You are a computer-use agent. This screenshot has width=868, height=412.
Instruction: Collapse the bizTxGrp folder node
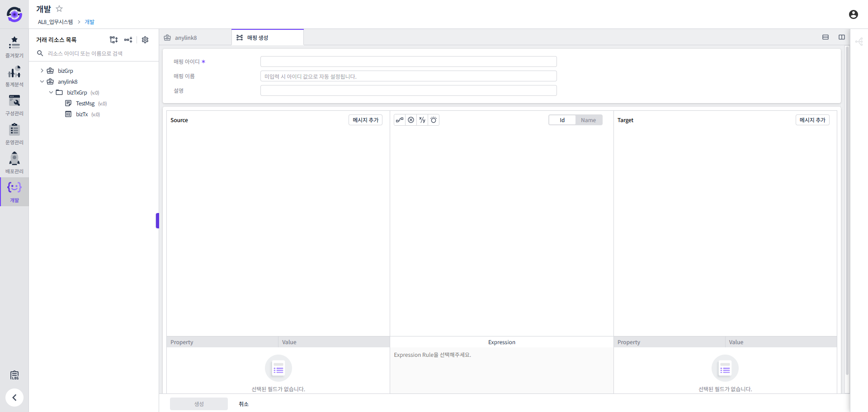(x=51, y=92)
